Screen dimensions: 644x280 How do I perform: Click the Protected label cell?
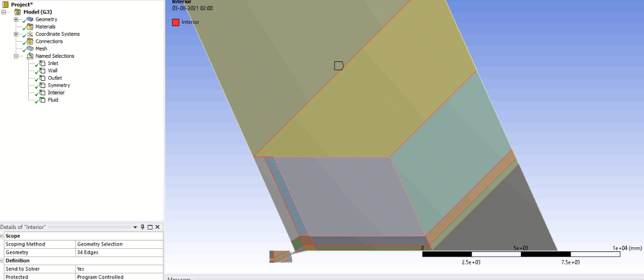point(39,277)
